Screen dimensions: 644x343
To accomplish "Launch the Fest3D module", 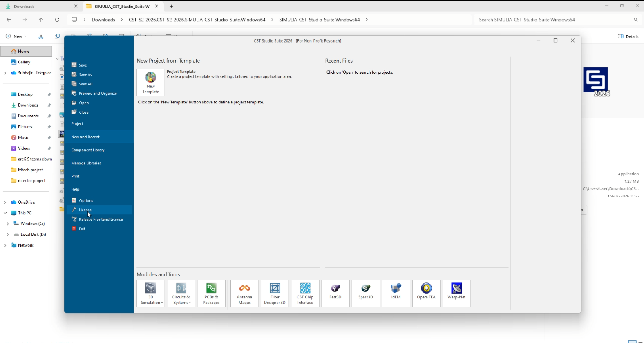I will coord(335,293).
